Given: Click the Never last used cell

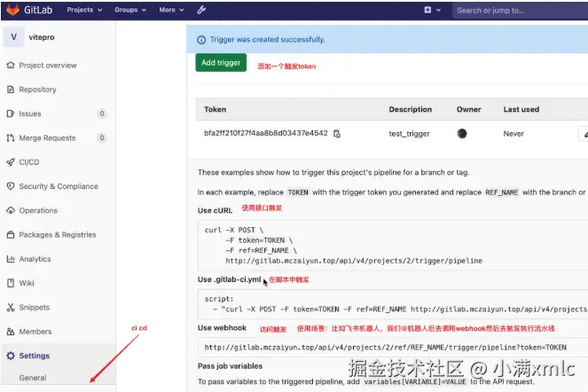Looking at the screenshot, I should click(x=514, y=134).
